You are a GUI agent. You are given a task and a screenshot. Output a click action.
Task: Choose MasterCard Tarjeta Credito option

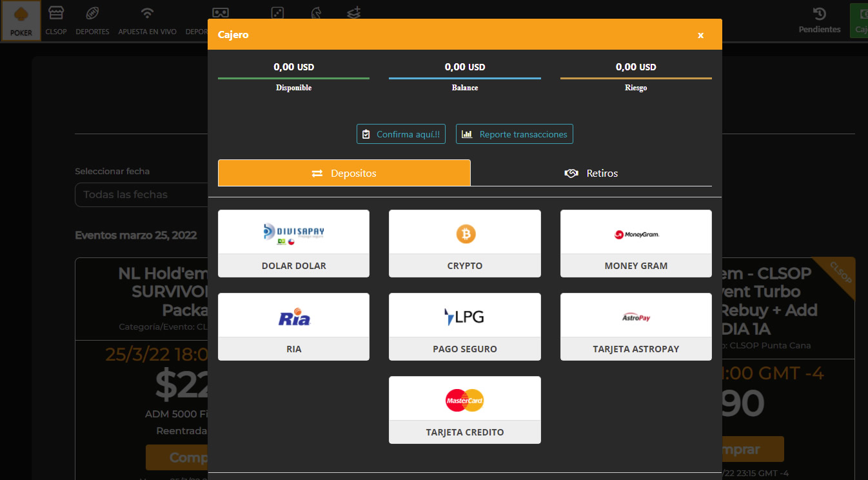click(x=465, y=410)
